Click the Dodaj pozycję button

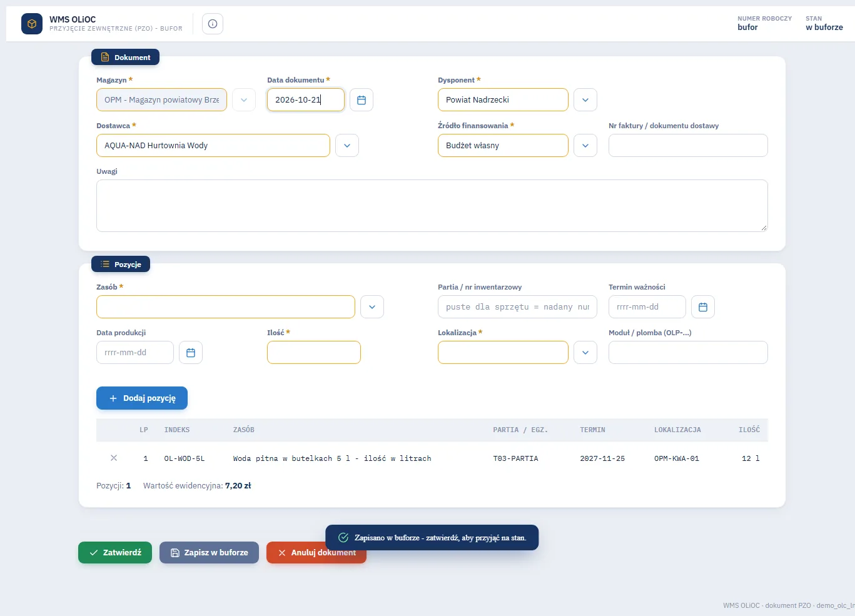(142, 398)
